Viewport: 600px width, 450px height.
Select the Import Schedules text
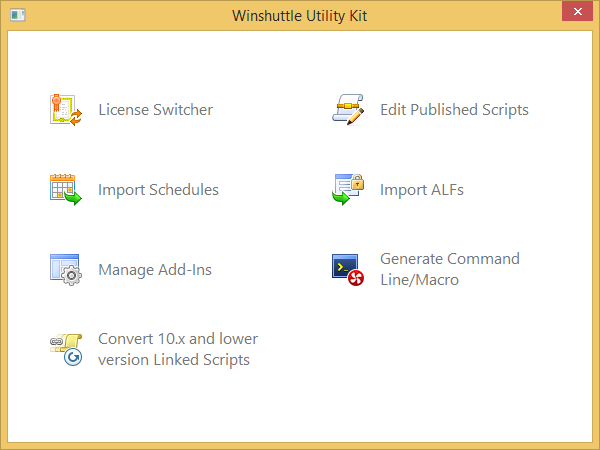158,190
